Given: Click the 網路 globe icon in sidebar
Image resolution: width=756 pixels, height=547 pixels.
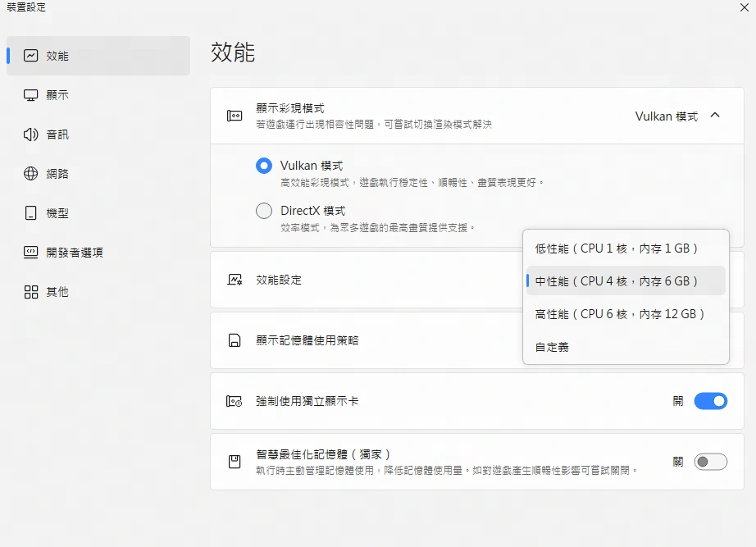Looking at the screenshot, I should tap(31, 174).
